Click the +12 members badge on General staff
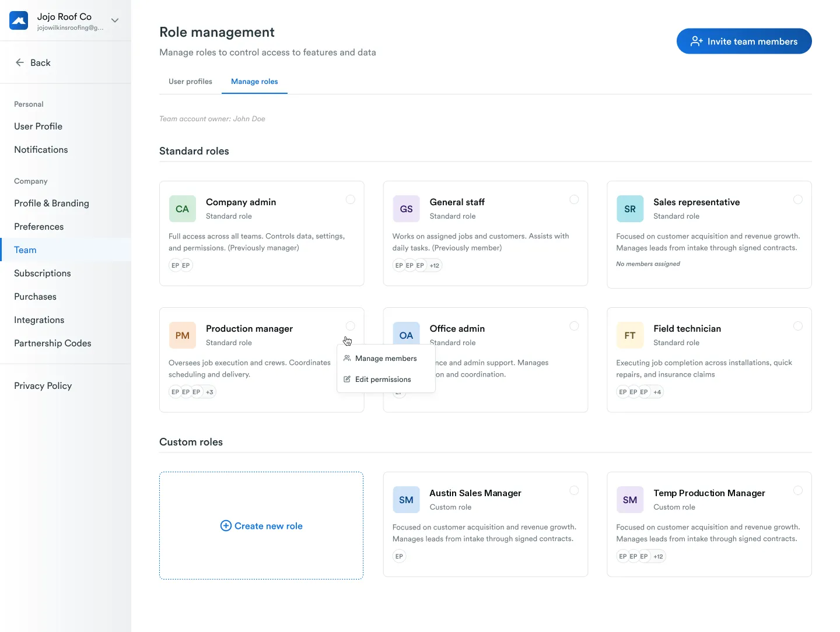Screen dimensions: 840x632 [x=435, y=265]
